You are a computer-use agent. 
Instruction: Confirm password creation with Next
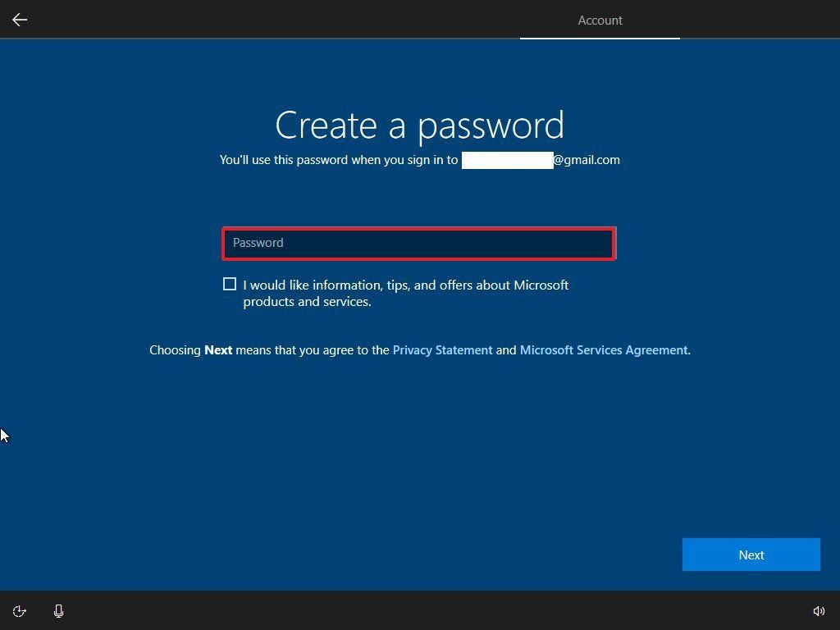click(x=751, y=555)
